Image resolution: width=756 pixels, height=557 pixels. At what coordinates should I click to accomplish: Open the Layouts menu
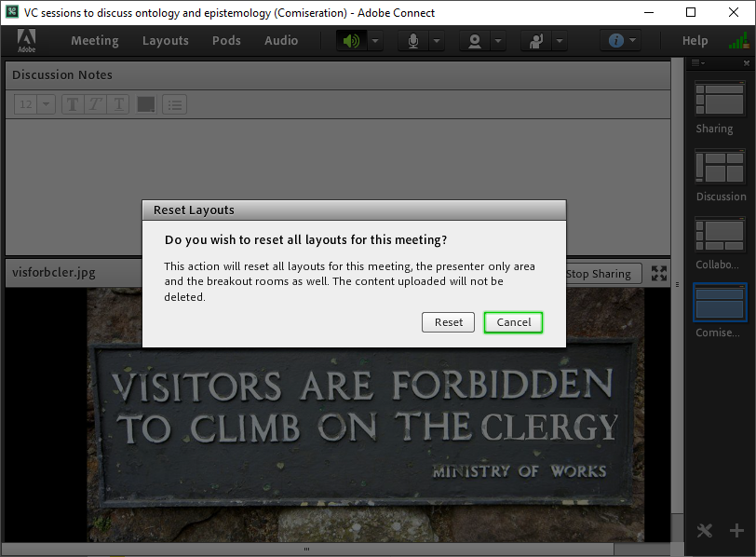tap(166, 40)
